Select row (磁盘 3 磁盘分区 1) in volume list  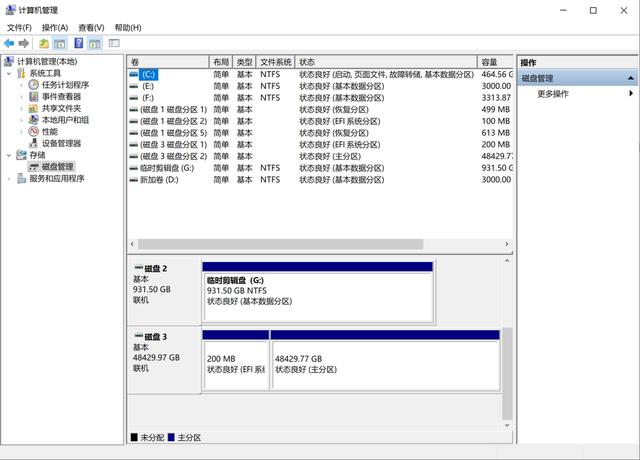[320, 144]
